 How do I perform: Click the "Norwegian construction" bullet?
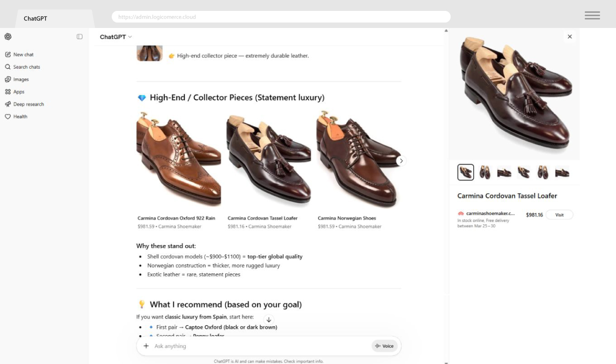click(x=214, y=265)
